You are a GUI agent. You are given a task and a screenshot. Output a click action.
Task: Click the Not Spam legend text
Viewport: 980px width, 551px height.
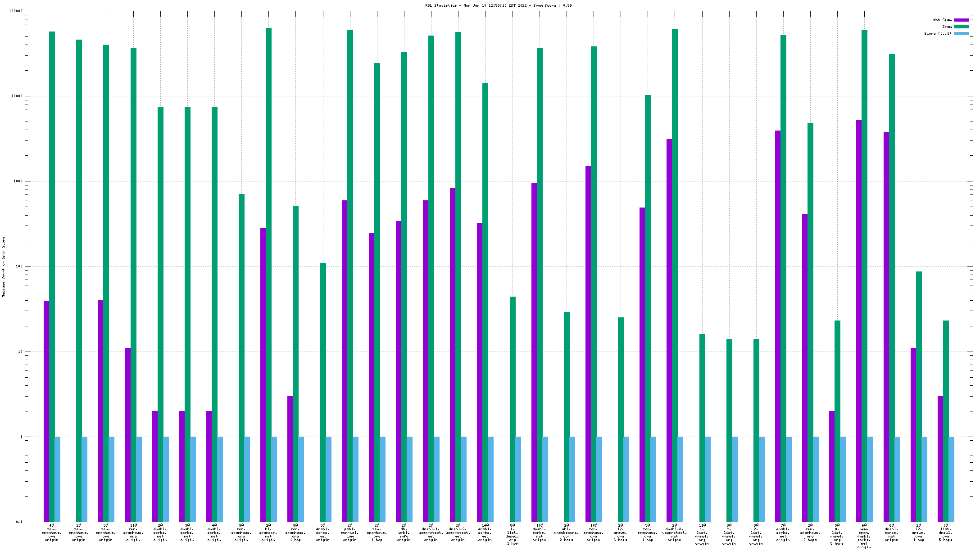tap(942, 20)
